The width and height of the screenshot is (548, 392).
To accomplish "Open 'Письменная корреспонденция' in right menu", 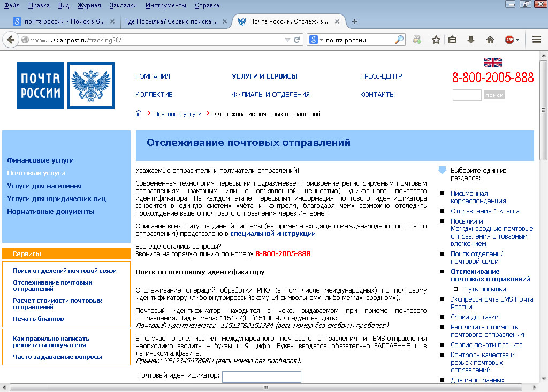I will [x=478, y=197].
